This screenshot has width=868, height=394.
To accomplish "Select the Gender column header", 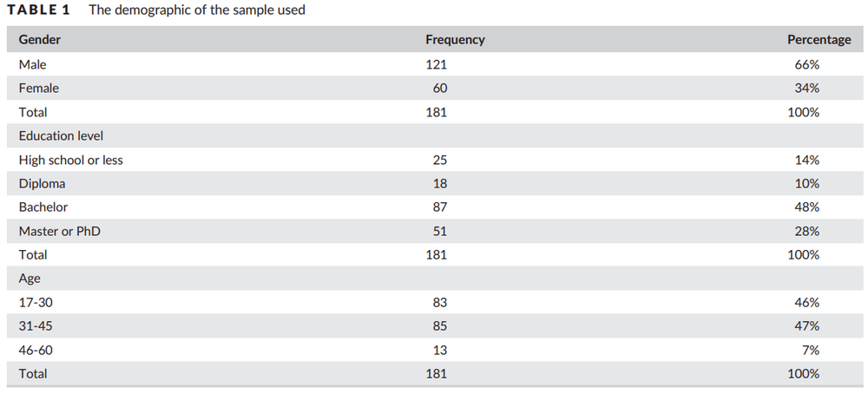I will click(40, 40).
